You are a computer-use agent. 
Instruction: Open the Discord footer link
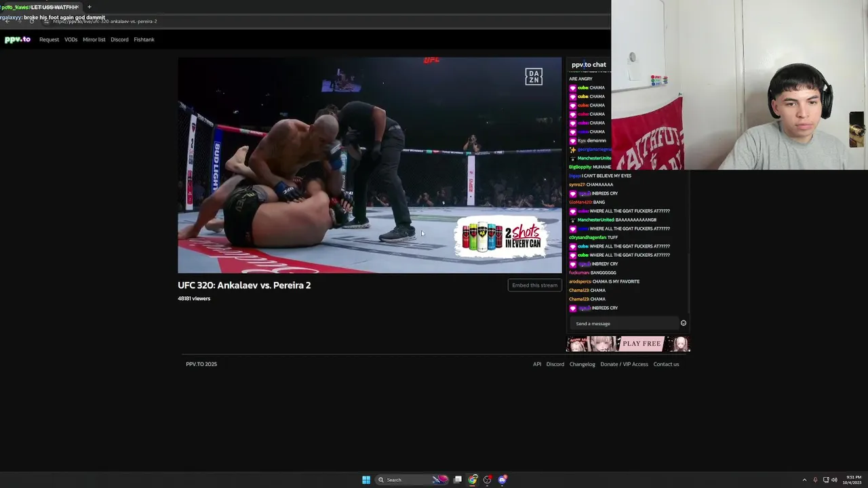click(x=555, y=364)
